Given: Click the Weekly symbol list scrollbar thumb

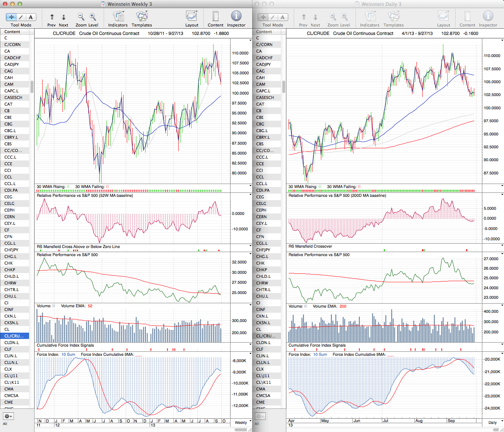Looking at the screenshot, I should (x=32, y=87).
